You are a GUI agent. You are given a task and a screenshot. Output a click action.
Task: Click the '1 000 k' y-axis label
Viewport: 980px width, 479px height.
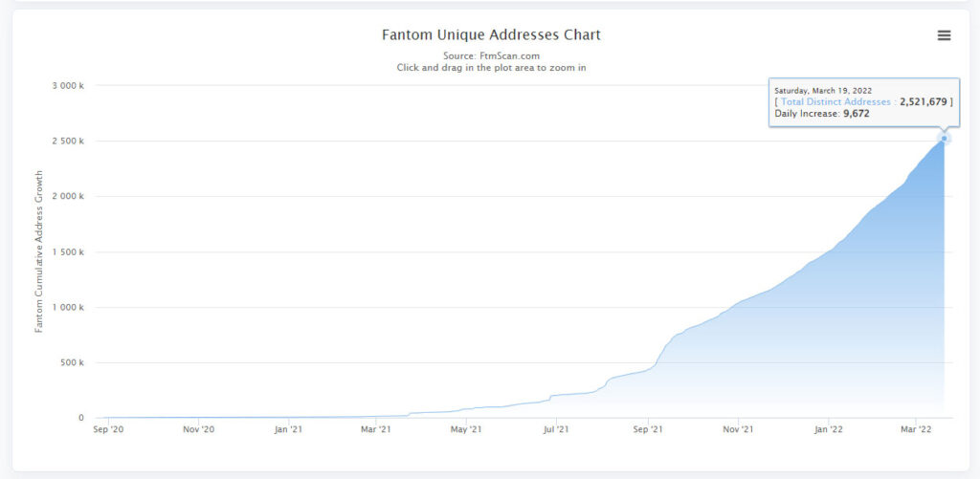(x=69, y=308)
